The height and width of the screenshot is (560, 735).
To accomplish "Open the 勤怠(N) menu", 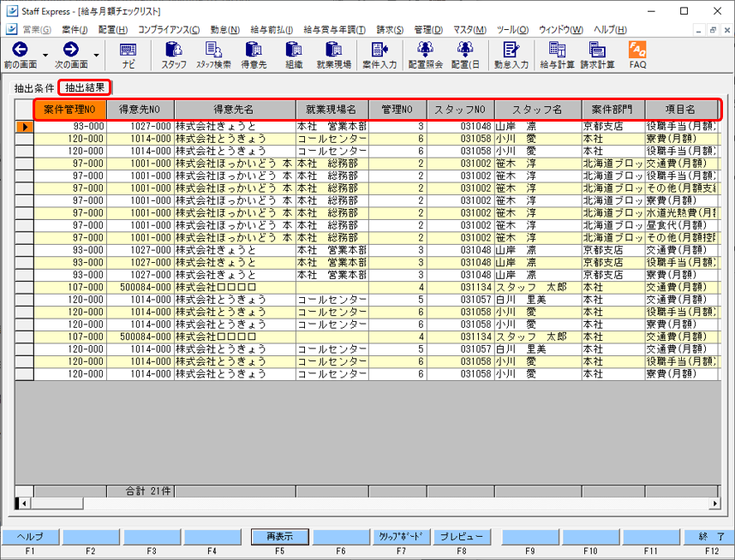I will click(x=225, y=29).
